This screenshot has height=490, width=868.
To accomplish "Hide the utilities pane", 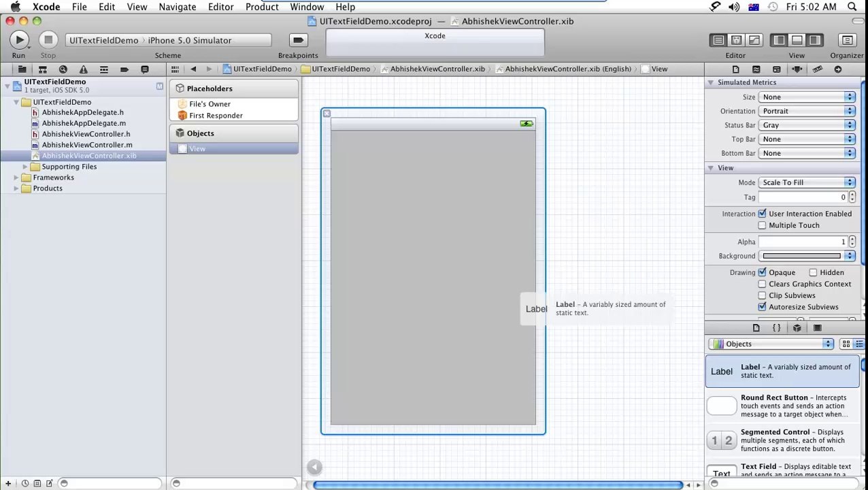I will pos(814,40).
